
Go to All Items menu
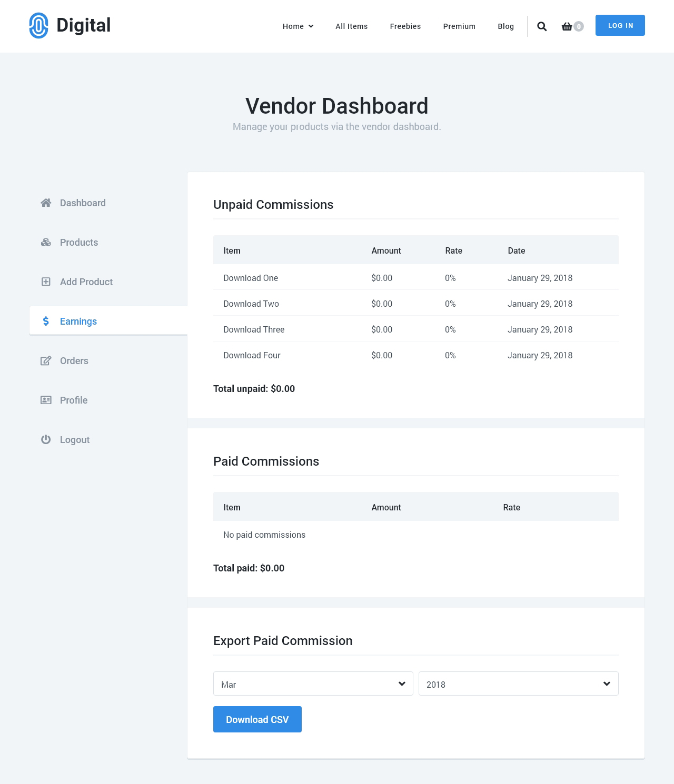(351, 26)
